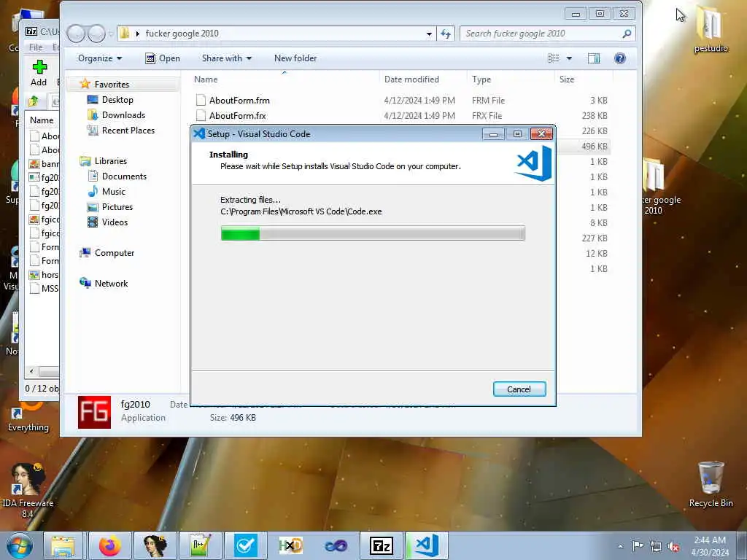Open the blue checkmark app in taskbar
This screenshot has height=560, width=747.
click(245, 545)
